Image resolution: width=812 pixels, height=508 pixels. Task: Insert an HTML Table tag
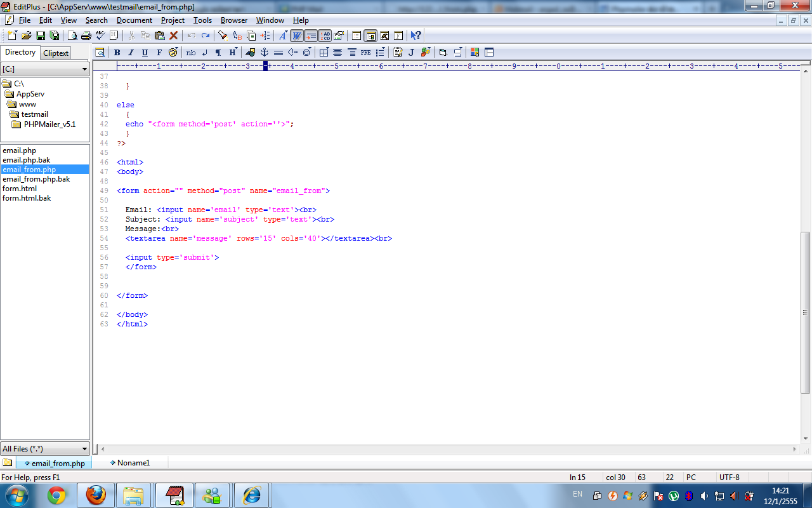(324, 53)
